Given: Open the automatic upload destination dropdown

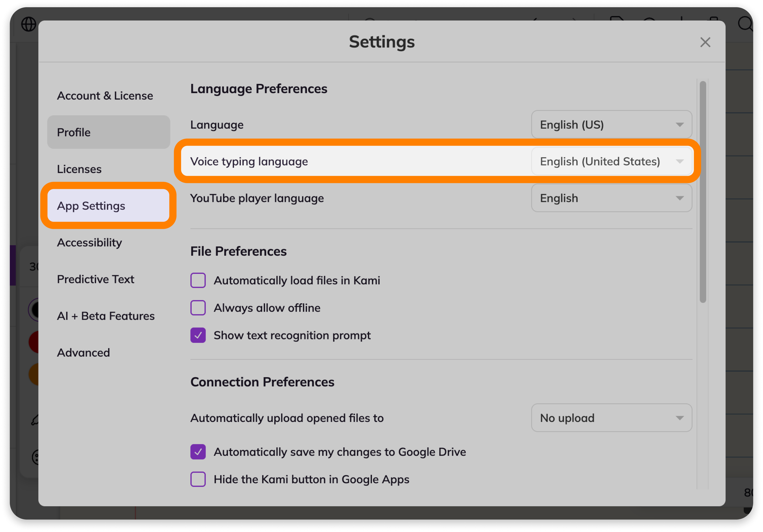Looking at the screenshot, I should click(611, 418).
